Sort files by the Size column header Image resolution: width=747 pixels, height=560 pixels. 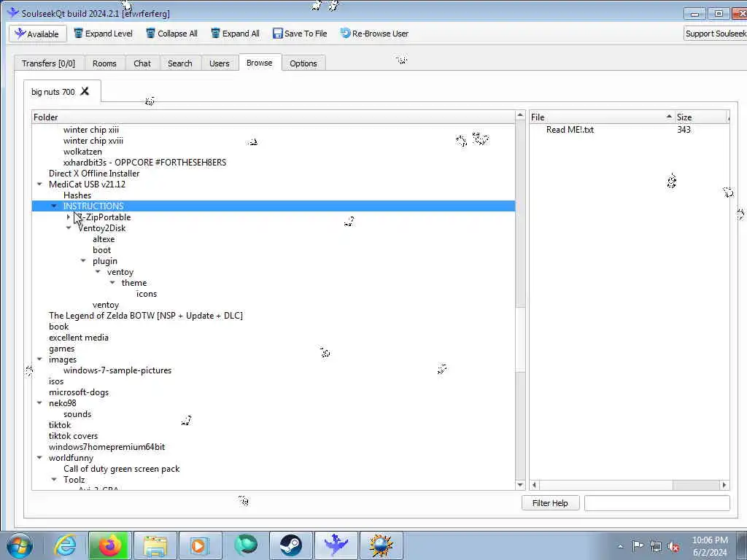pyautogui.click(x=701, y=117)
